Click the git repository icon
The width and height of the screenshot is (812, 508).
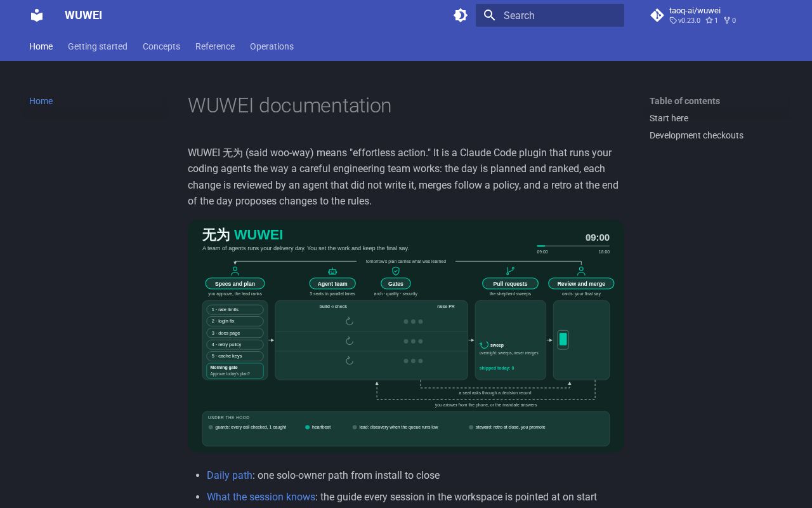click(x=657, y=15)
